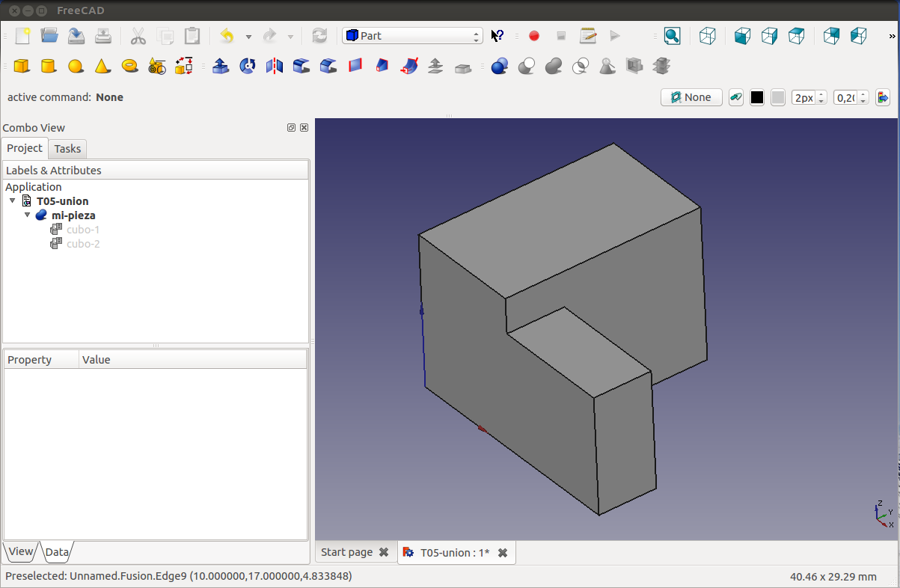
Task: Toggle construction mode link icon
Action: coord(736,97)
